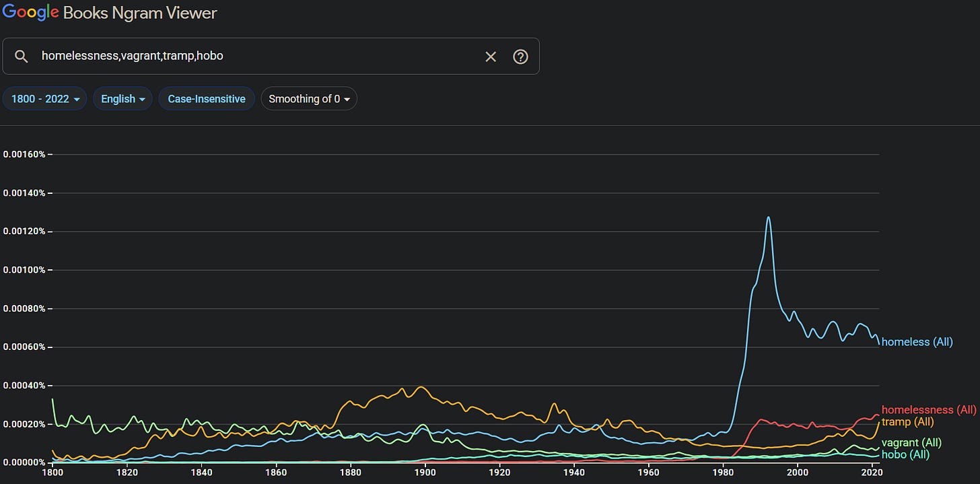The width and height of the screenshot is (980, 484).
Task: Click the 1900 x-axis year label
Action: coord(425,473)
